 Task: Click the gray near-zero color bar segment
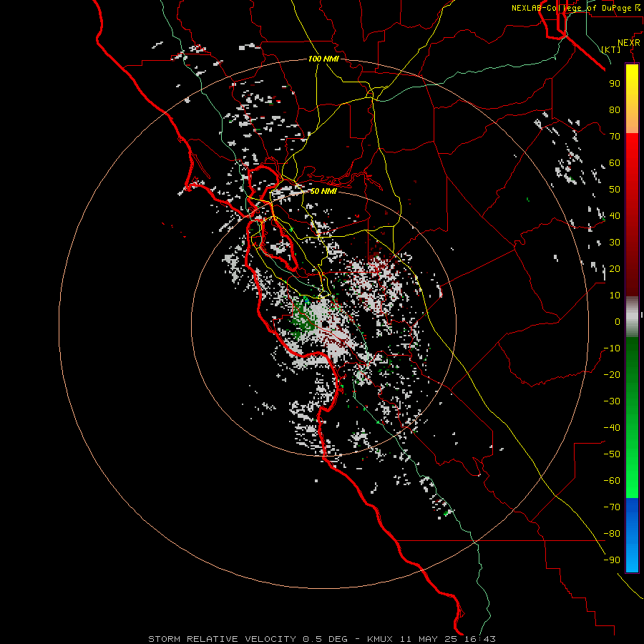pos(632,317)
